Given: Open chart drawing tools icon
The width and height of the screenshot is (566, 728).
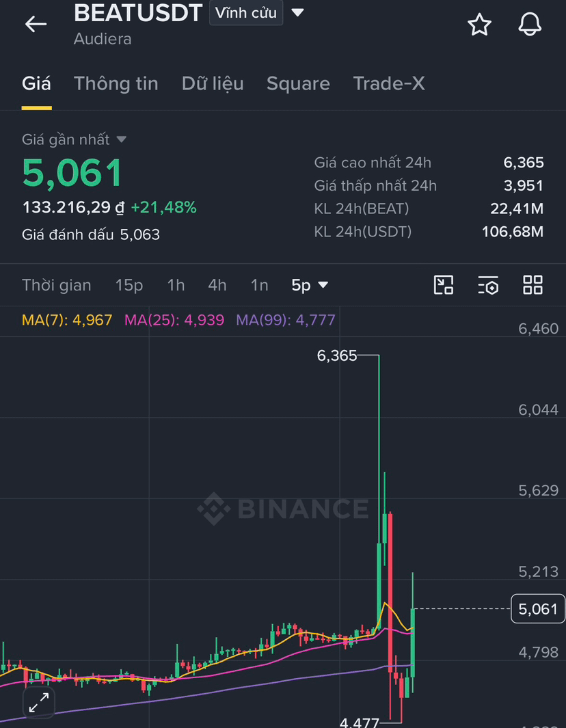Looking at the screenshot, I should pos(444,284).
